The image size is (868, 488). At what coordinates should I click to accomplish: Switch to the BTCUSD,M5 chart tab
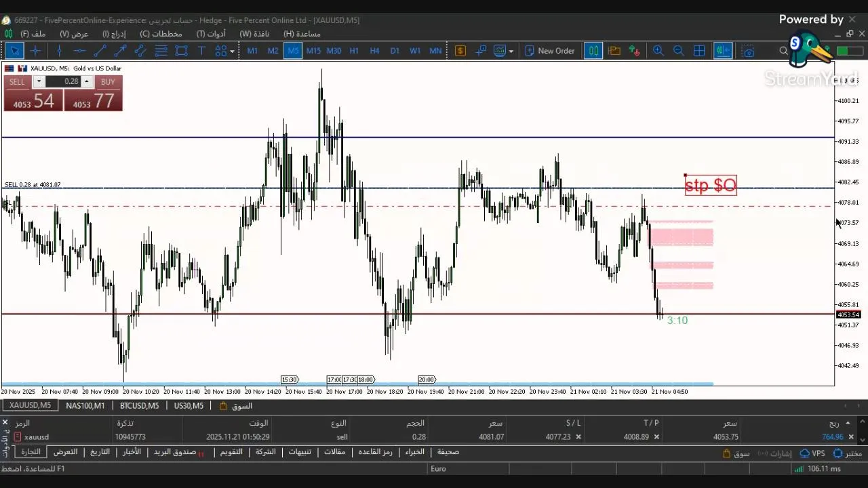click(139, 405)
